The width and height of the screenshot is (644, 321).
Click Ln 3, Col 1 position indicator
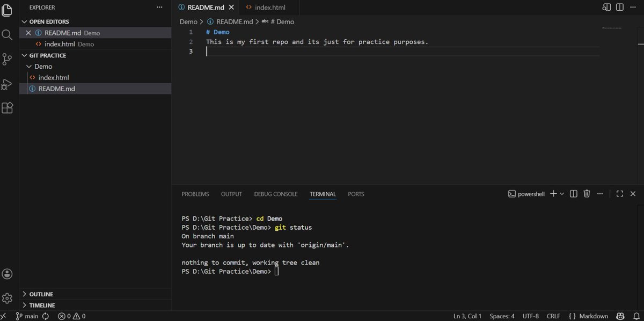(x=467, y=316)
